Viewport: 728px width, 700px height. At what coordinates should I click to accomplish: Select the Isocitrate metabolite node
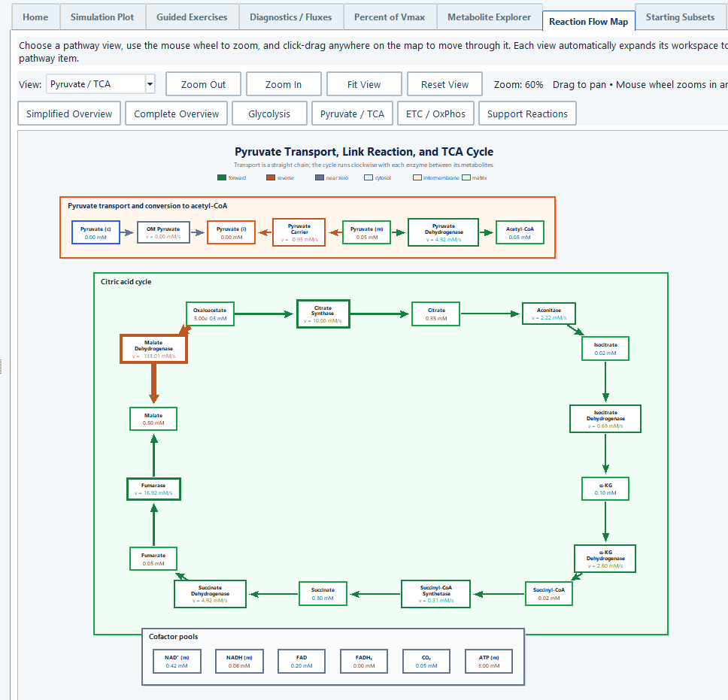(x=605, y=349)
